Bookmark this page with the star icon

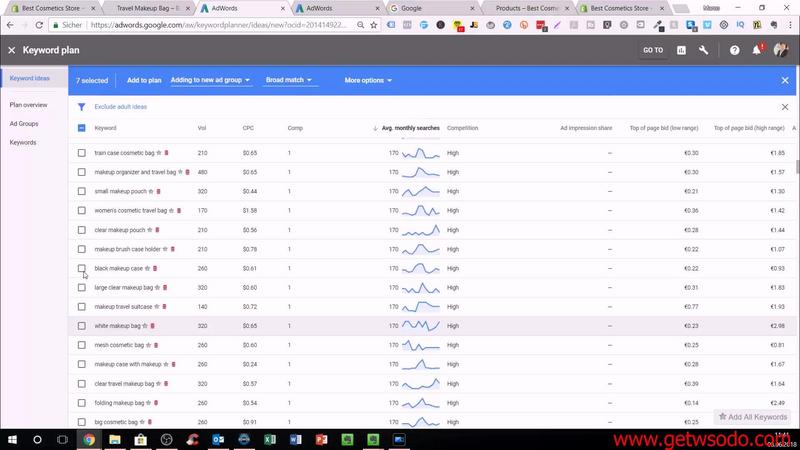pyautogui.click(x=374, y=24)
